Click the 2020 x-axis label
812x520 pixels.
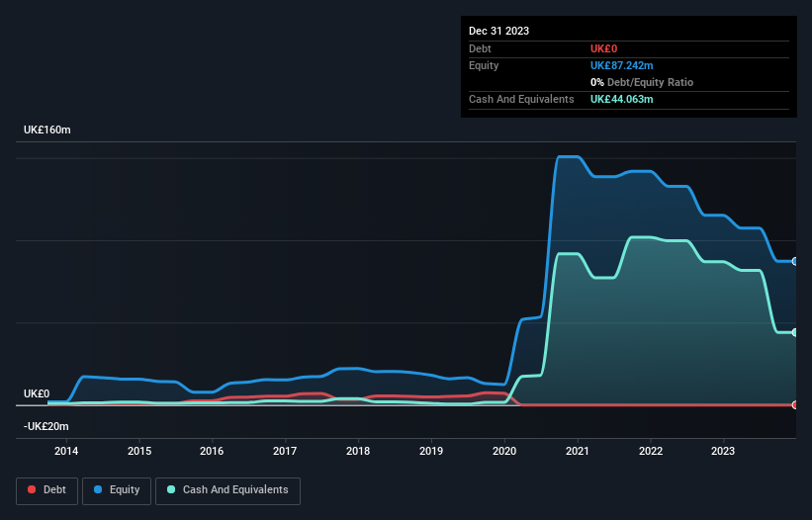click(x=504, y=451)
